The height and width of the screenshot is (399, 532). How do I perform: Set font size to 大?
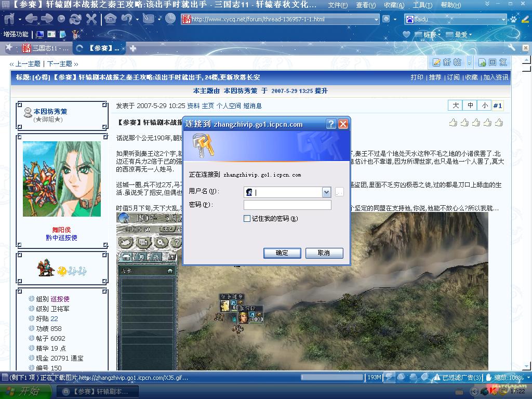point(455,105)
